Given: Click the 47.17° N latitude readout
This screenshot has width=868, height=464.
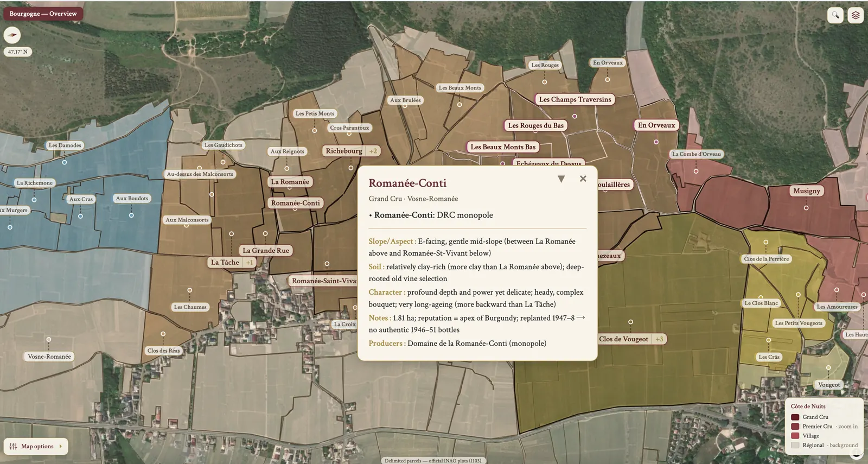Looking at the screenshot, I should click(18, 52).
